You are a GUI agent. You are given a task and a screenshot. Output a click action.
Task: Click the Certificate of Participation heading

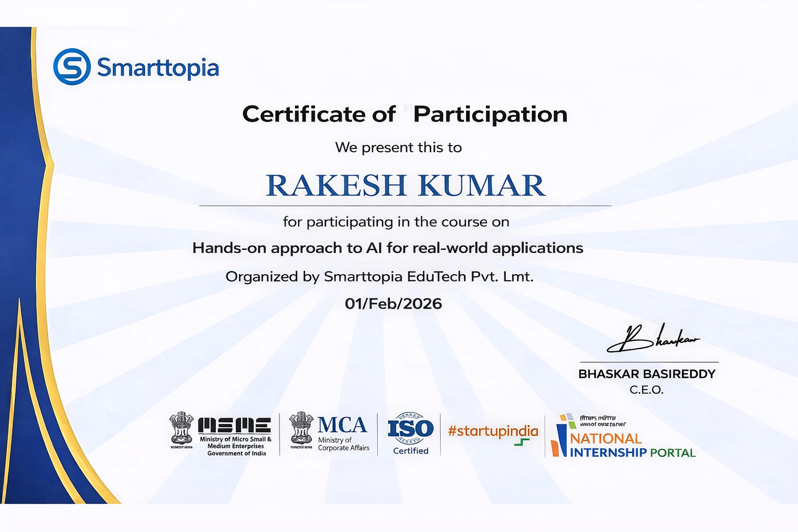tap(404, 114)
